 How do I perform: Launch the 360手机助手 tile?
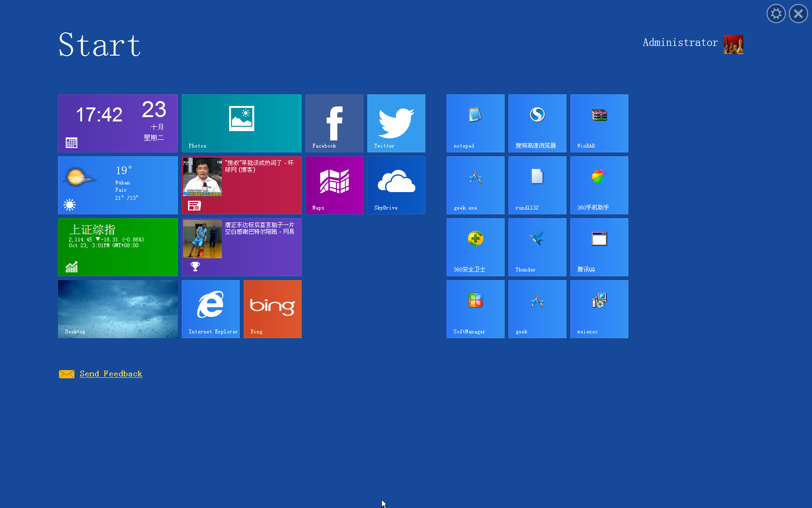click(x=599, y=185)
